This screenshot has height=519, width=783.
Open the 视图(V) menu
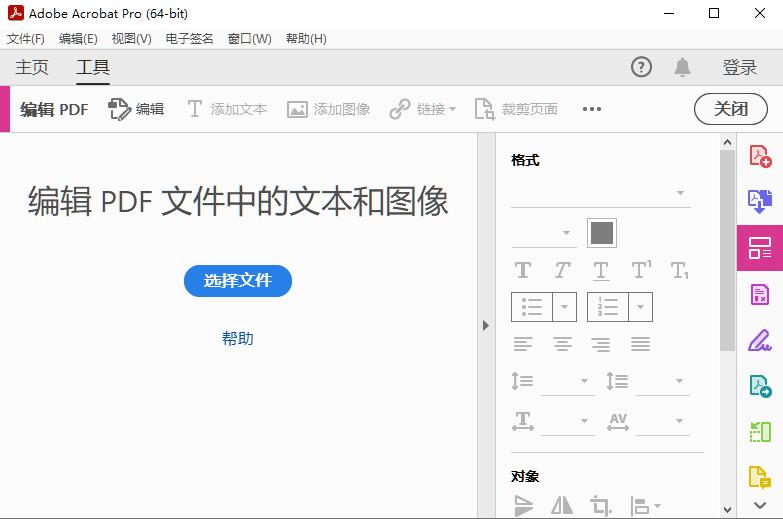(x=131, y=39)
